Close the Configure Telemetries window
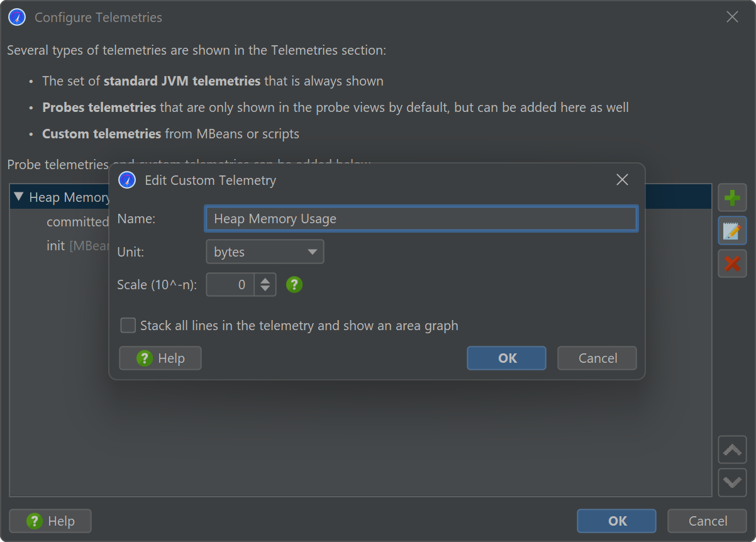The image size is (756, 542). 732,18
